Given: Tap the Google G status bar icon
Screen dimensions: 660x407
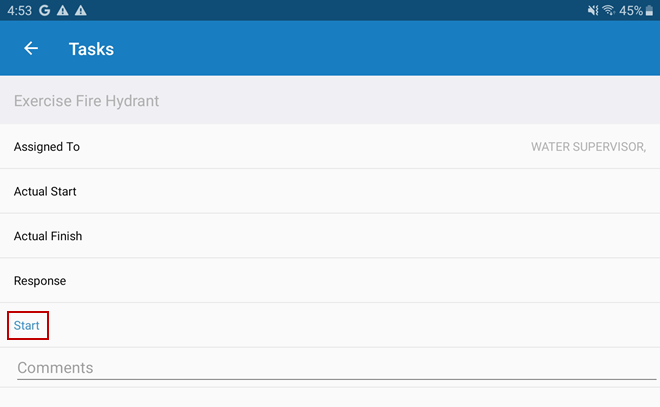Looking at the screenshot, I should click(x=45, y=10).
